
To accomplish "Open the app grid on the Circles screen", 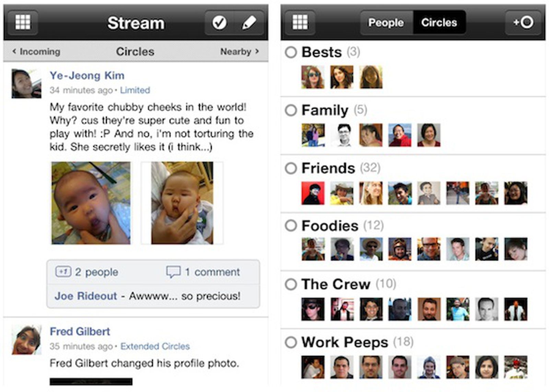I will tap(300, 23).
